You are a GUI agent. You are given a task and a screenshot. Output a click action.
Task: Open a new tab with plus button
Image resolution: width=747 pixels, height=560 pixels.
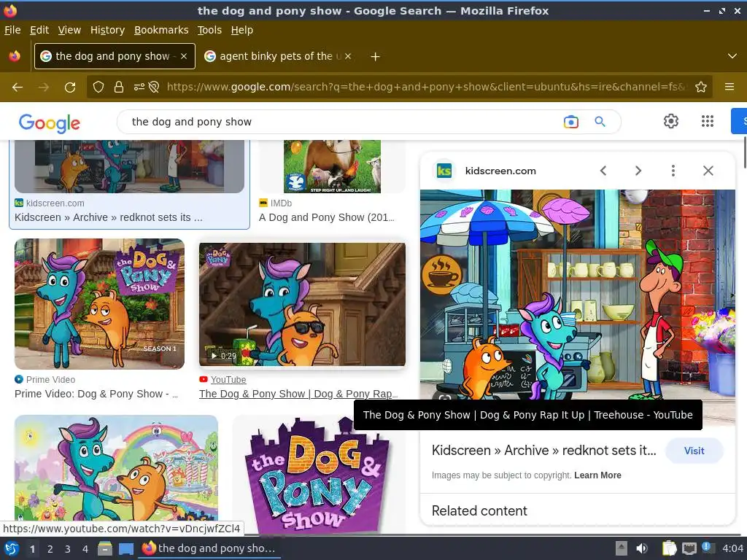coord(376,57)
